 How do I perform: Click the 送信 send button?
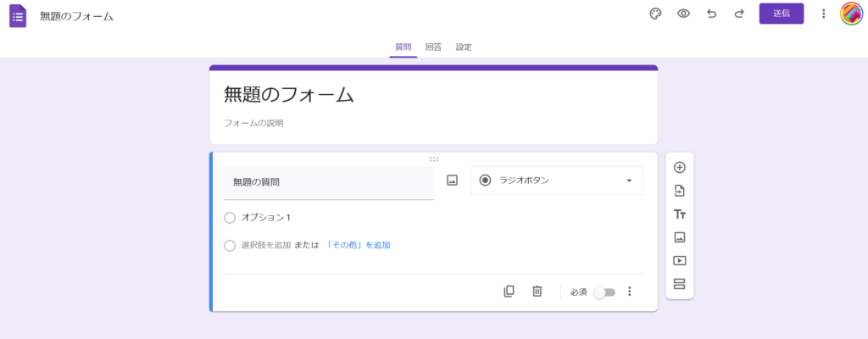[x=781, y=14]
